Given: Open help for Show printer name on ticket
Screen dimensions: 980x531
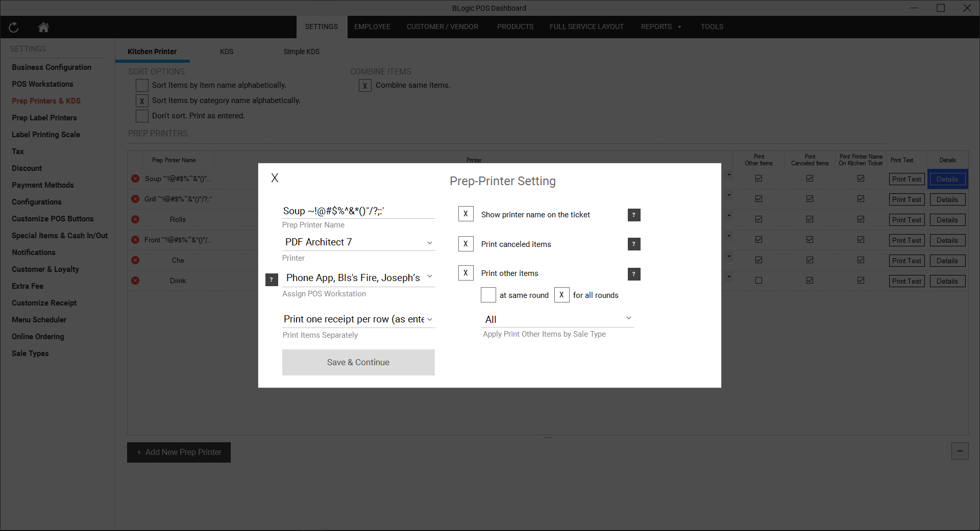Looking at the screenshot, I should (633, 215).
